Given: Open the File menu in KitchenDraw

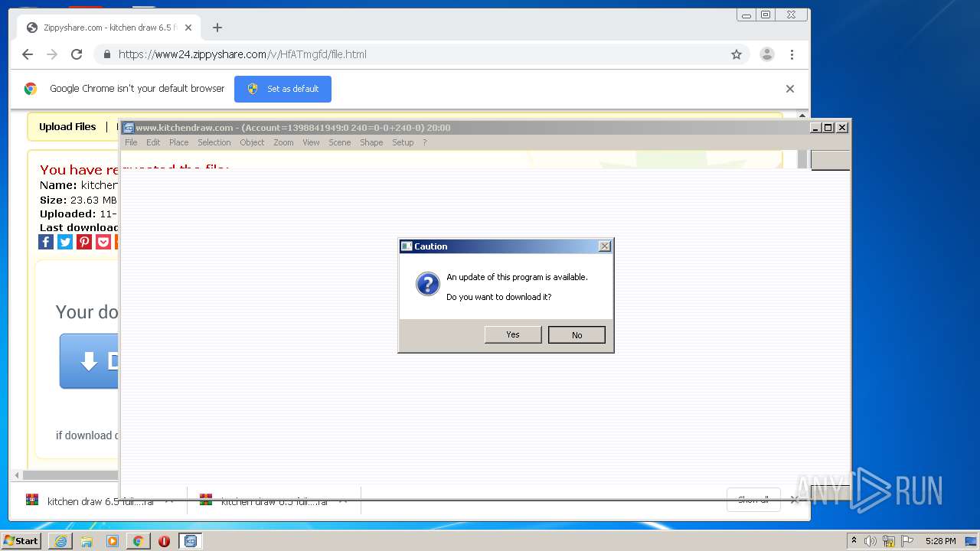Looking at the screenshot, I should click(131, 142).
